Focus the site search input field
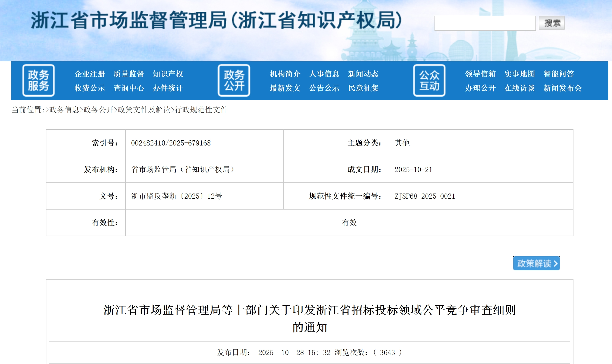The width and height of the screenshot is (612, 364). (485, 23)
